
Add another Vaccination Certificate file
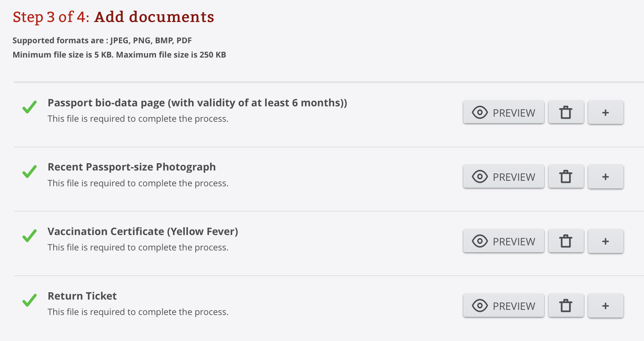tap(605, 241)
